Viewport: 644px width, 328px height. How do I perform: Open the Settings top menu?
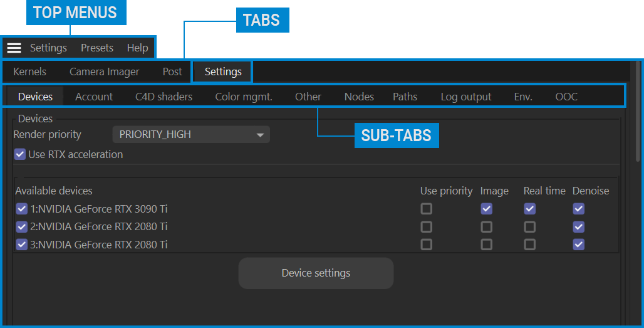(48, 48)
